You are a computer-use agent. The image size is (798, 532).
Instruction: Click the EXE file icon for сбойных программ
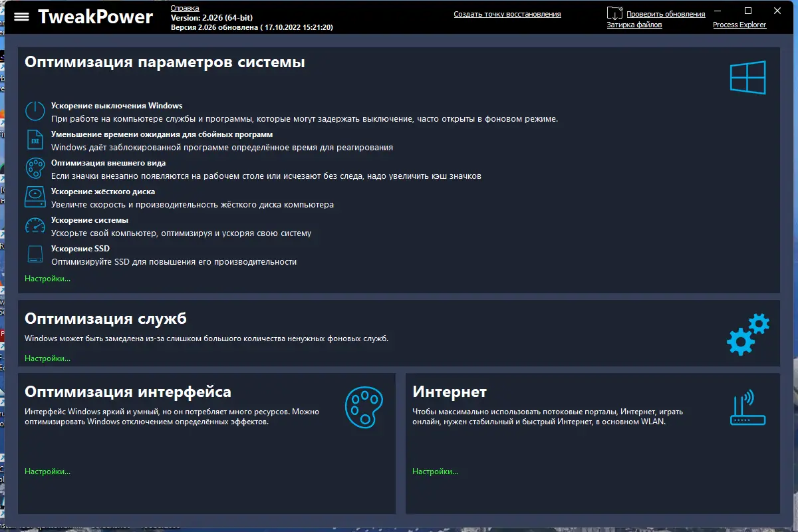(x=35, y=140)
